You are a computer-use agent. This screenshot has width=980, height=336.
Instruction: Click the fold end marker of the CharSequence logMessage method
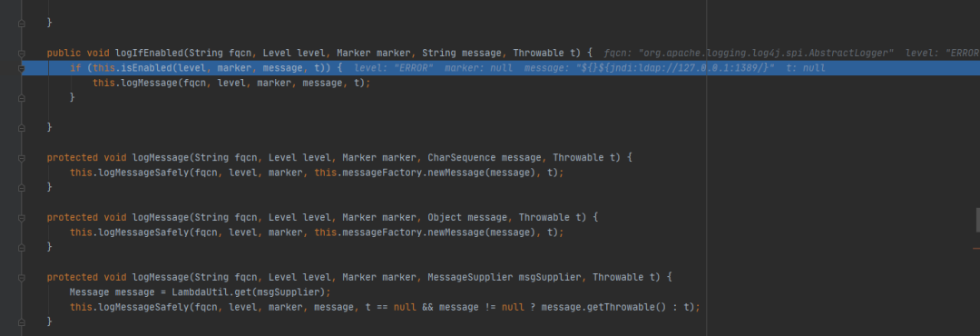21,188
